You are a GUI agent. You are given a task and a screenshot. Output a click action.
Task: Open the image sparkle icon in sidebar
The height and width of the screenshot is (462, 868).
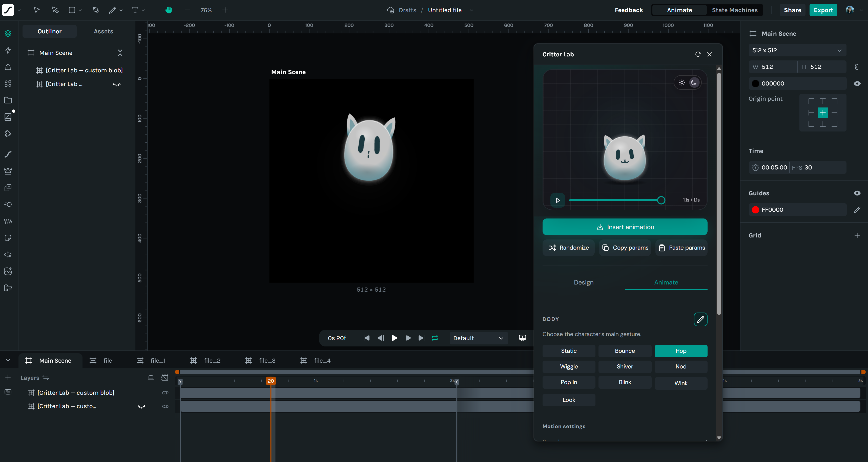tap(8, 271)
